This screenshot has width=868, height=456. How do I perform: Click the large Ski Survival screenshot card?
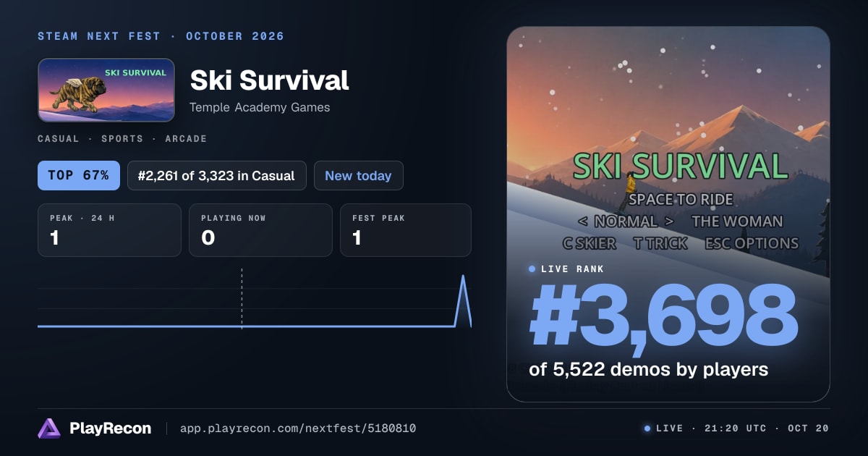click(668, 214)
